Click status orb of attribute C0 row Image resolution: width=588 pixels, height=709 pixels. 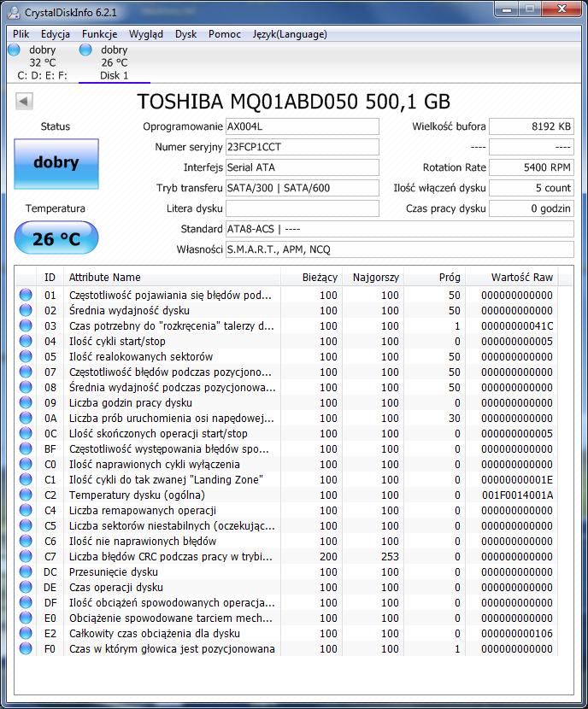pyautogui.click(x=26, y=464)
